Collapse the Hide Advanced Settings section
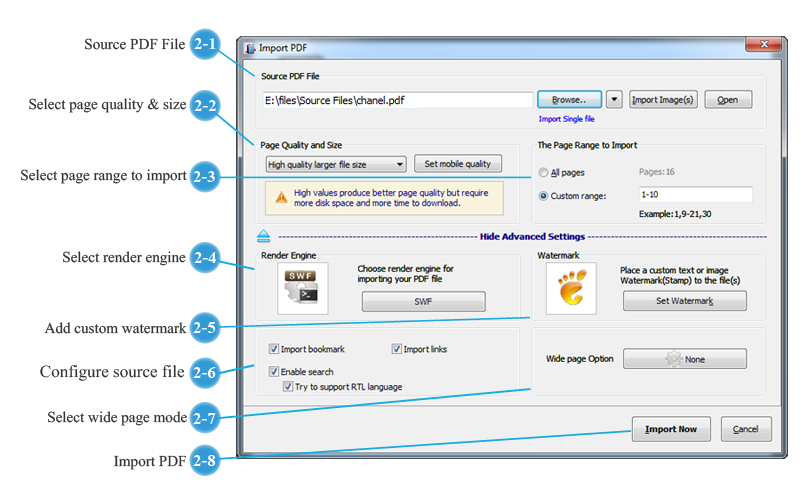Image resolution: width=800 pixels, height=489 pixels. tap(532, 237)
